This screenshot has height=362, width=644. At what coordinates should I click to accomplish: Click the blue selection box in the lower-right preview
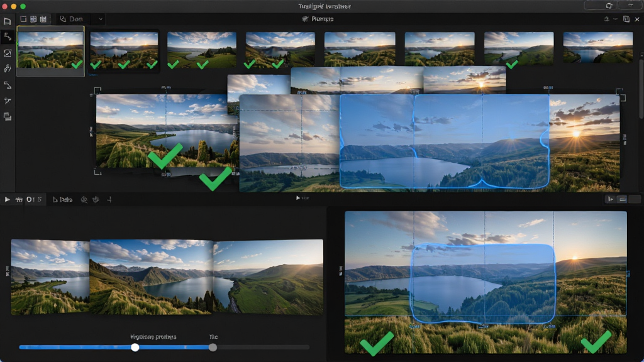[x=483, y=283]
